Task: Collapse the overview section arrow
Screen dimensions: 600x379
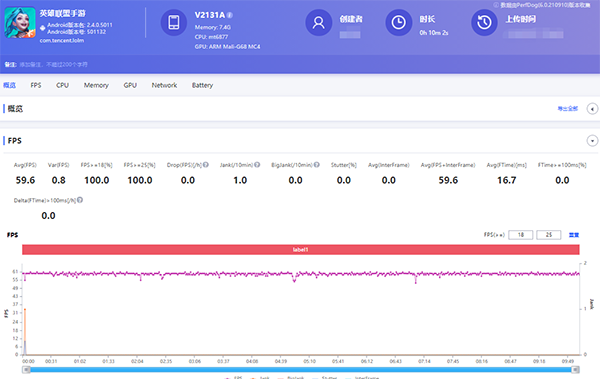Action: tap(592, 109)
